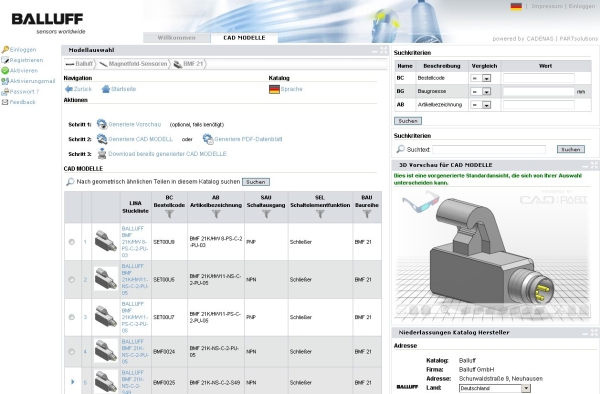Open the Einloggen link at top right
This screenshot has height=394, width=600.
tap(582, 6)
